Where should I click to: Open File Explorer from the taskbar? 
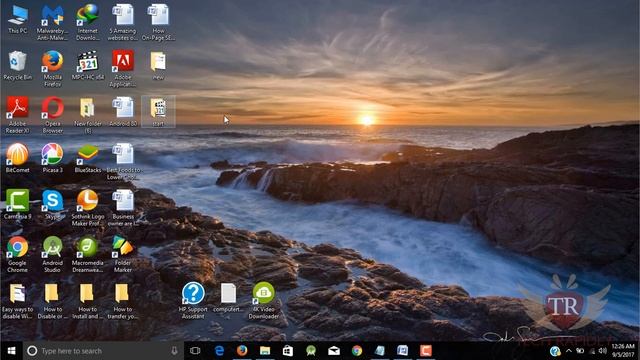(x=265, y=351)
